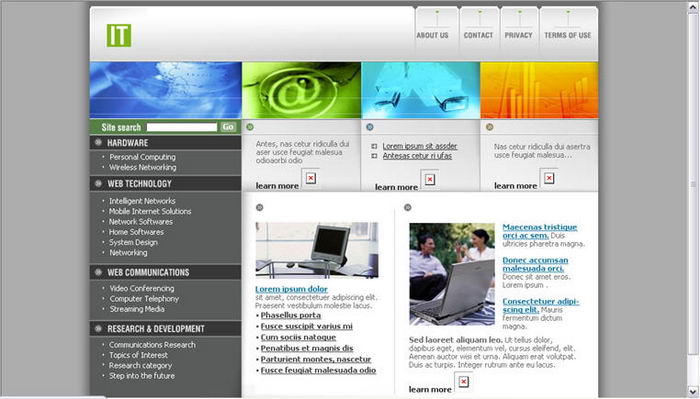Open the Video Conferencing link
This screenshot has width=700, height=399.
(142, 288)
